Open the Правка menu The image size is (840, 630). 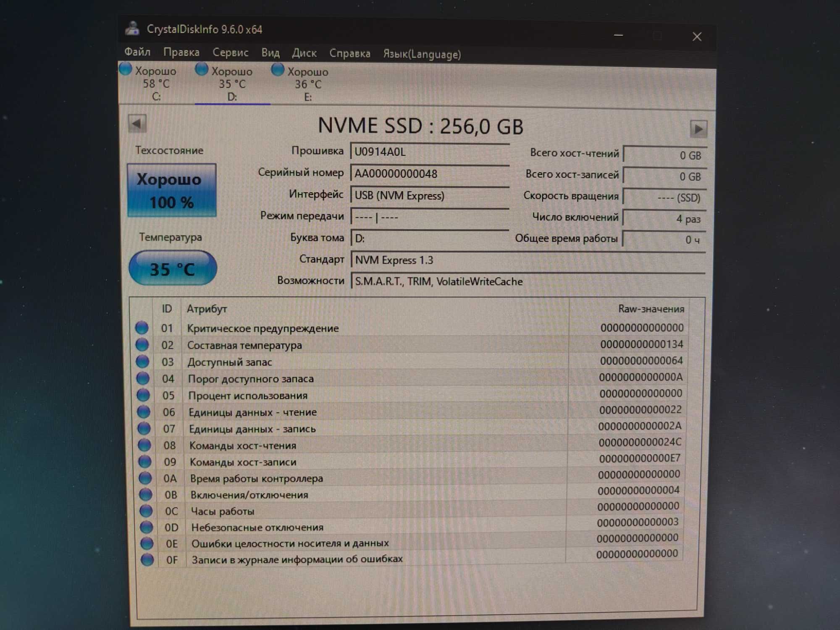click(x=181, y=52)
